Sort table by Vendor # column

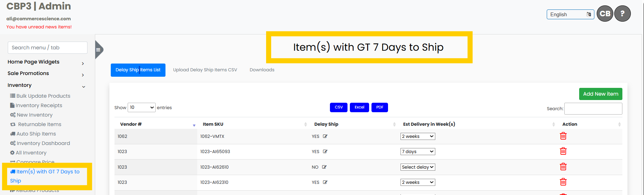(131, 124)
